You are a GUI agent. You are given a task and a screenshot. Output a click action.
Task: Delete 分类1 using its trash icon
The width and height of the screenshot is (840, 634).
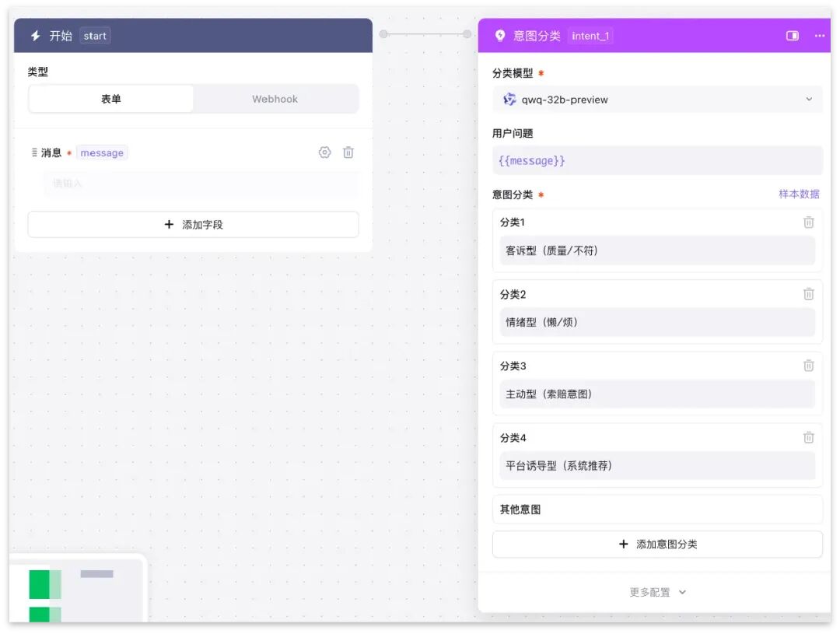click(x=808, y=222)
